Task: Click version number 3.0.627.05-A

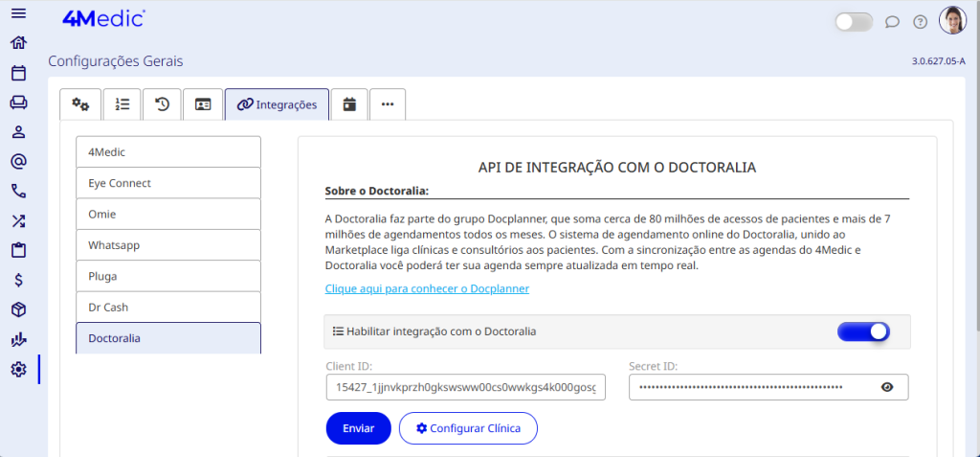Action: click(939, 61)
